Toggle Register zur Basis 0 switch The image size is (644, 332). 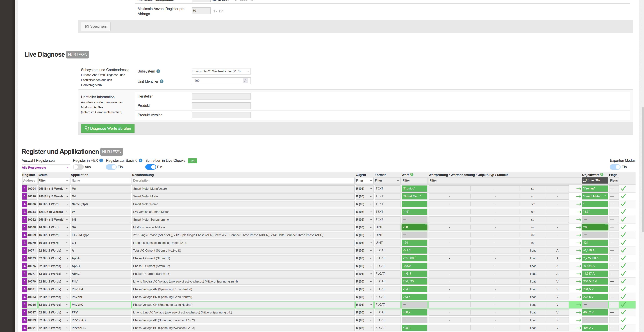point(111,167)
